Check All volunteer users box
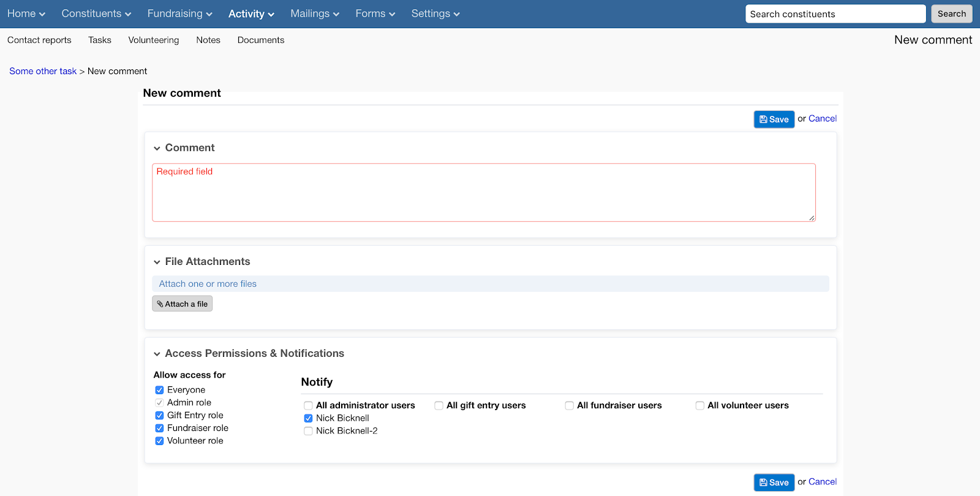 point(699,406)
